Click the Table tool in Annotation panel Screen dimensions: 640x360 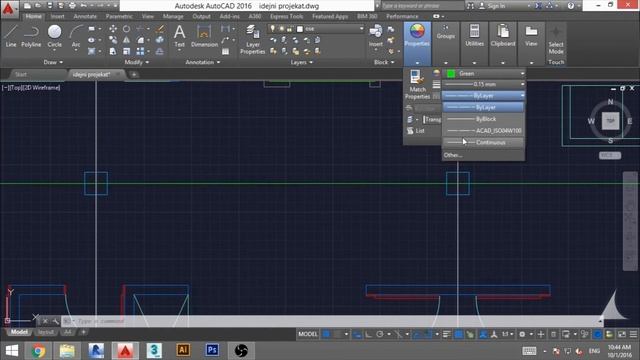(x=225, y=51)
